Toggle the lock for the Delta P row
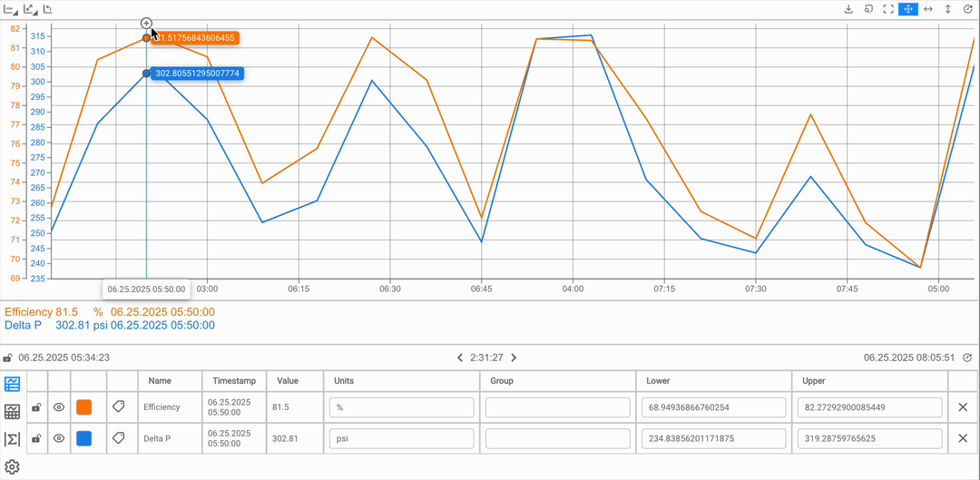 click(x=37, y=439)
